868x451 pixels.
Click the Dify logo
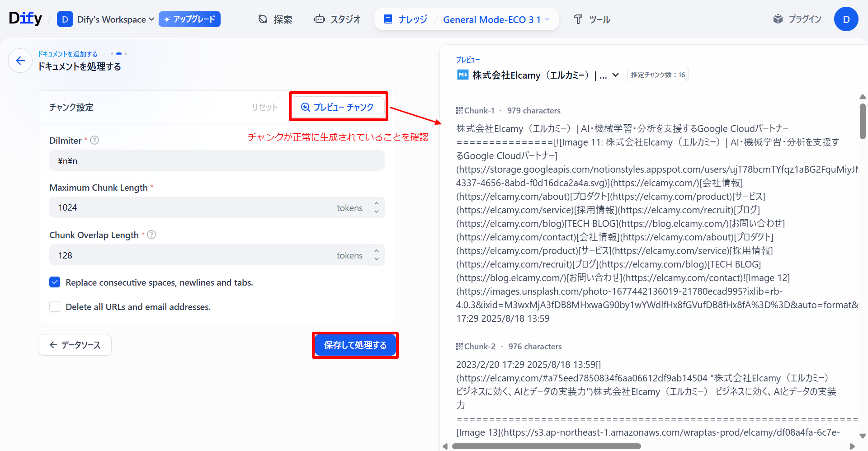point(25,18)
